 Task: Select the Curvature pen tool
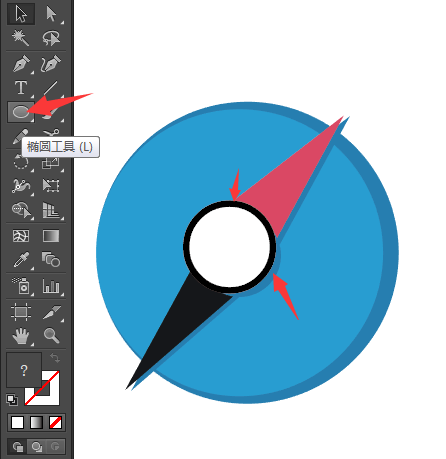click(51, 64)
